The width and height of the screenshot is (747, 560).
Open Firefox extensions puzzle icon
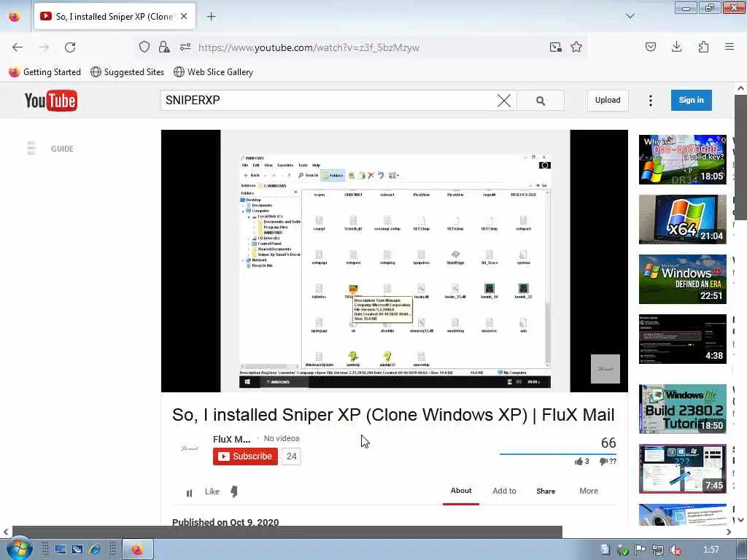tap(703, 47)
